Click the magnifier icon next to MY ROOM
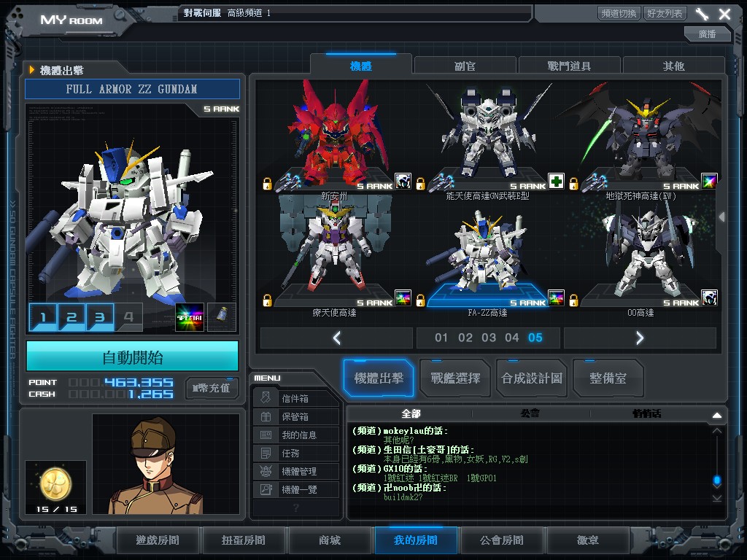Image resolution: width=747 pixels, height=560 pixels. point(120,16)
